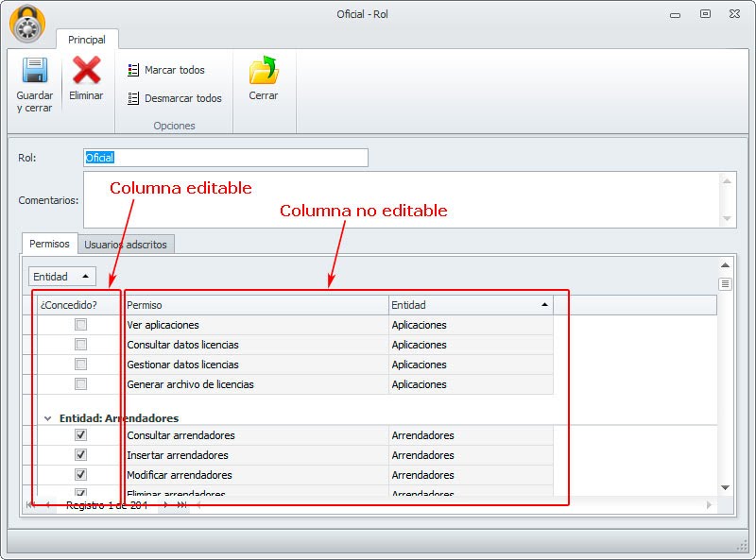Go to the first record navigator button
Image resolution: width=756 pixels, height=560 pixels.
click(x=31, y=504)
